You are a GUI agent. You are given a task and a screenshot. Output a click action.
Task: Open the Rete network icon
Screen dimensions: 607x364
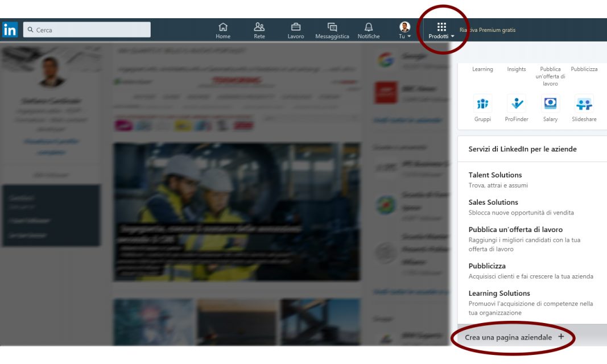coord(259,27)
